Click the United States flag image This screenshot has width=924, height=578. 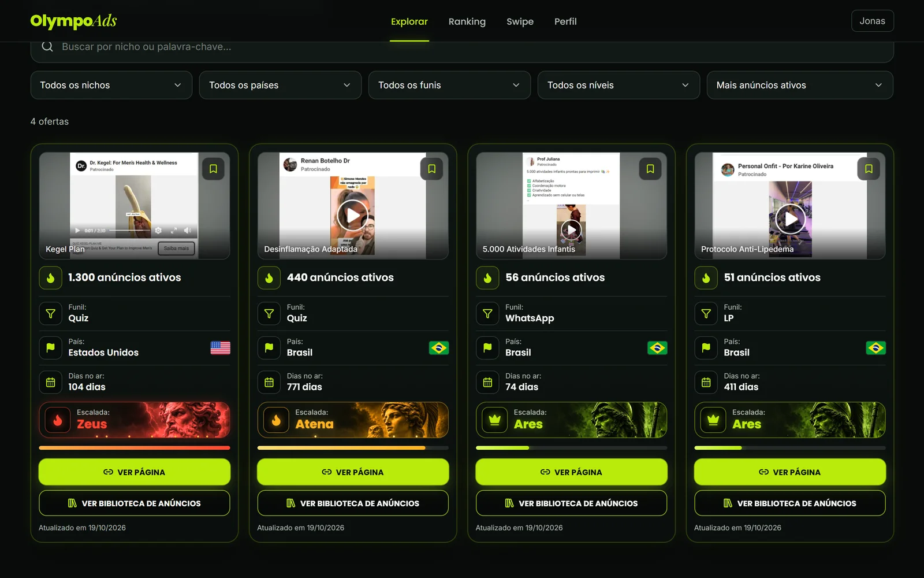tap(220, 347)
